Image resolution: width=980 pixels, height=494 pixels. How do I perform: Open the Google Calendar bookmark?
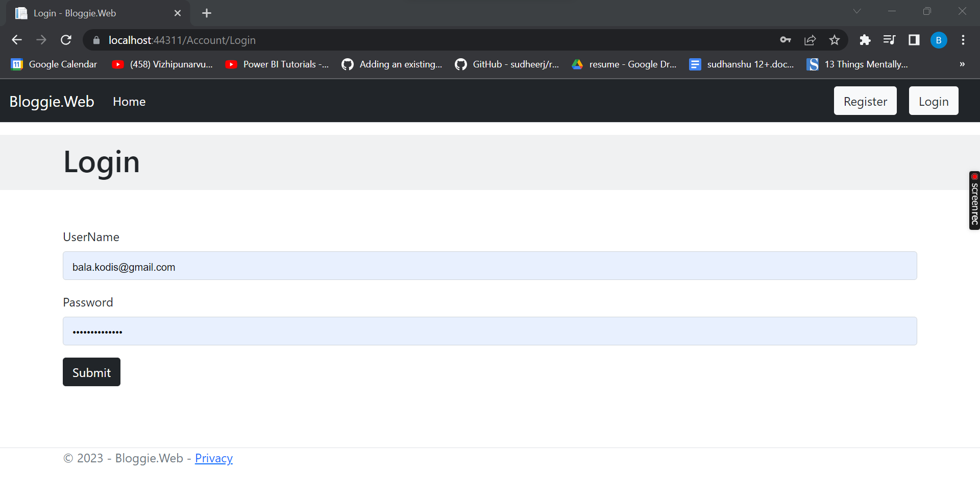tap(53, 64)
